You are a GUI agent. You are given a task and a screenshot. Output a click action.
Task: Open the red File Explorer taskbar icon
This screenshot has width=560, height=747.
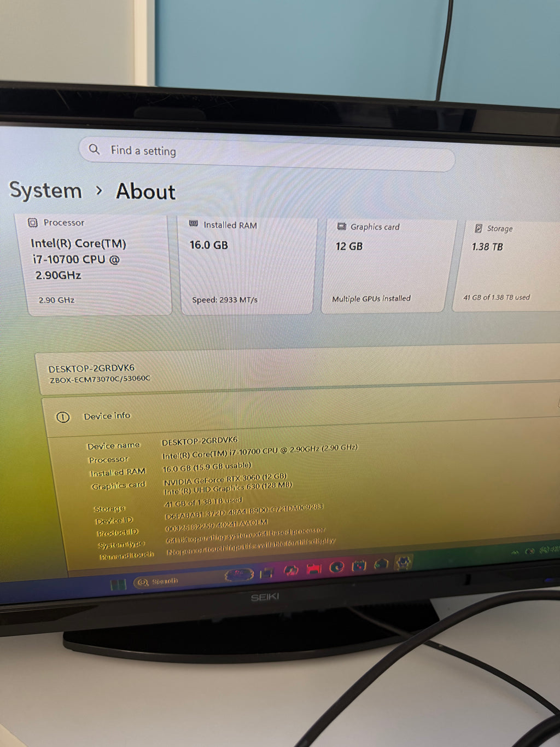coord(313,569)
